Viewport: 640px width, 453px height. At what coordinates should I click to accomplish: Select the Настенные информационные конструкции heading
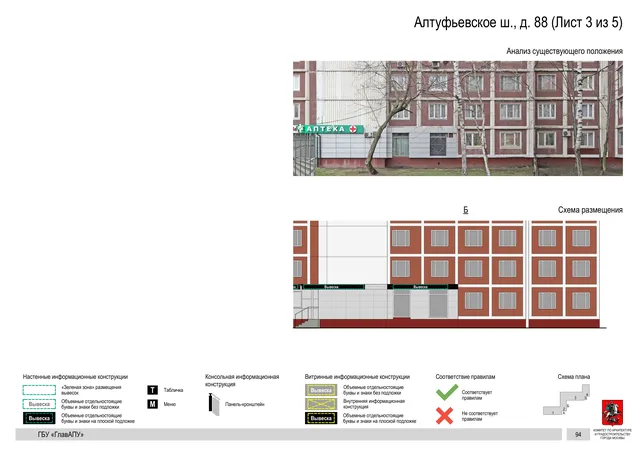coord(75,377)
